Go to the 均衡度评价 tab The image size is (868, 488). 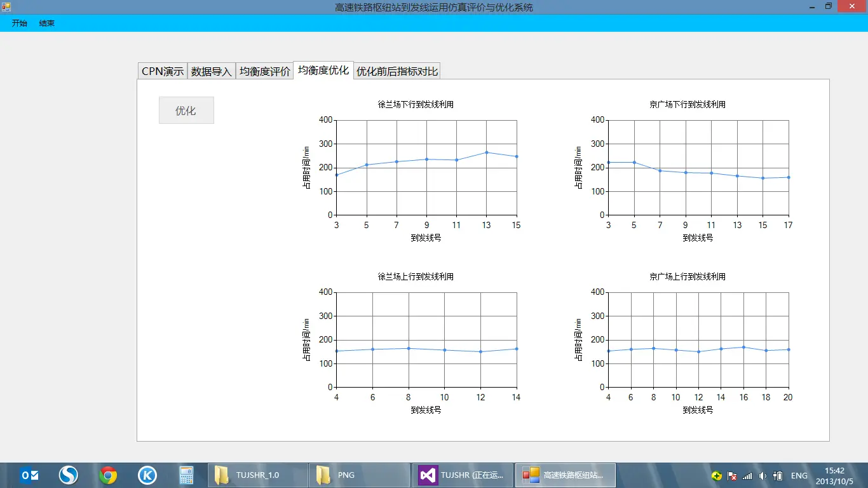(x=264, y=71)
